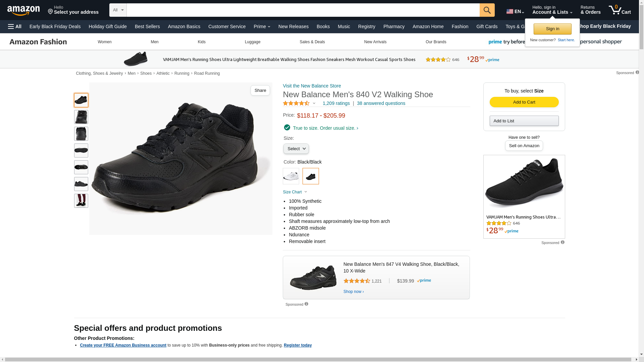Image resolution: width=644 pixels, height=362 pixels.
Task: Expand the search category All dropdown
Action: click(118, 10)
